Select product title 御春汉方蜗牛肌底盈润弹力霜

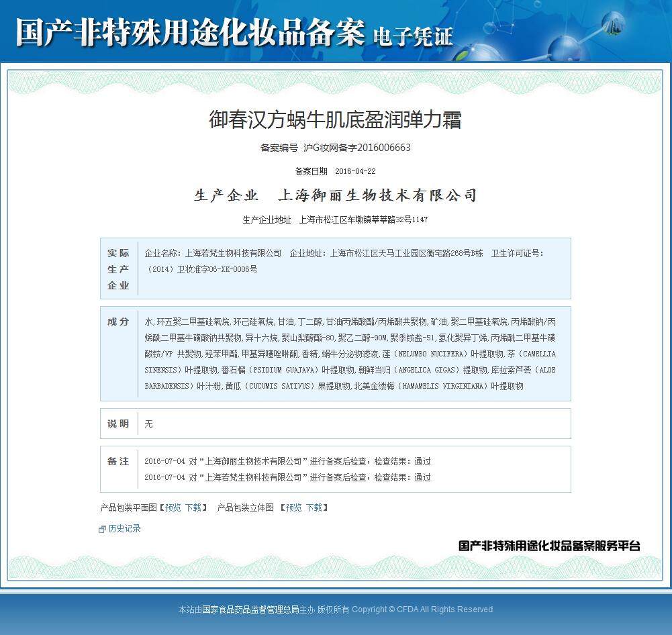(335, 119)
